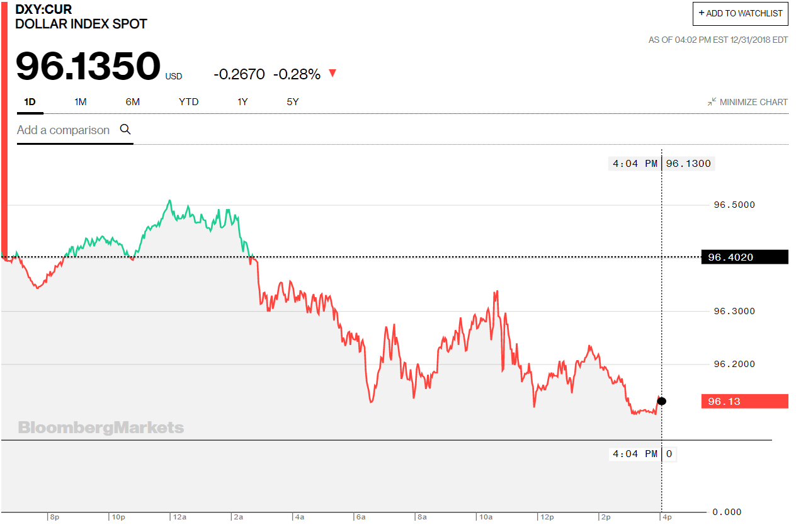
Task: Click the 0.000 volume axis label
Action: pyautogui.click(x=727, y=512)
